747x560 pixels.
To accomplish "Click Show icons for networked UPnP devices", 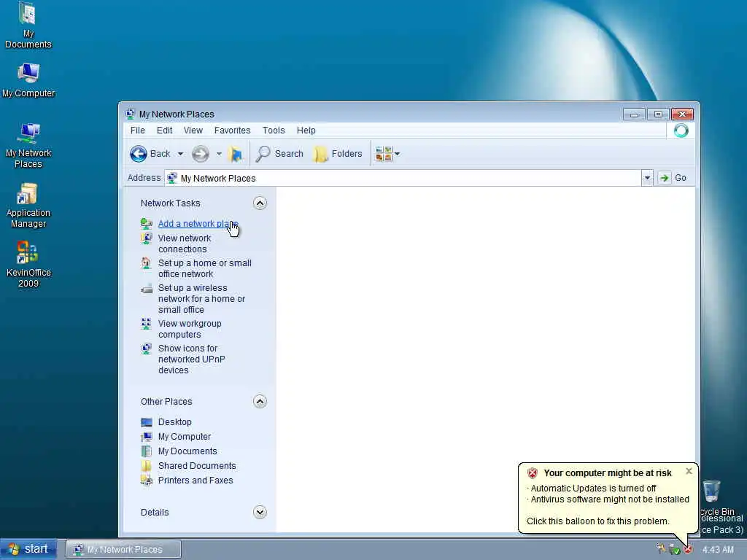I will pyautogui.click(x=192, y=359).
